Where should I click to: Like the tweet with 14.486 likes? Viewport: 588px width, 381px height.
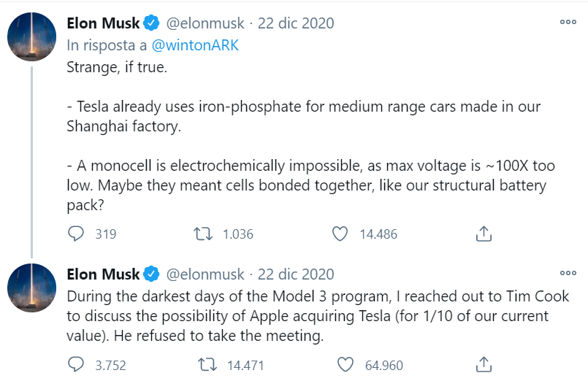(x=340, y=234)
